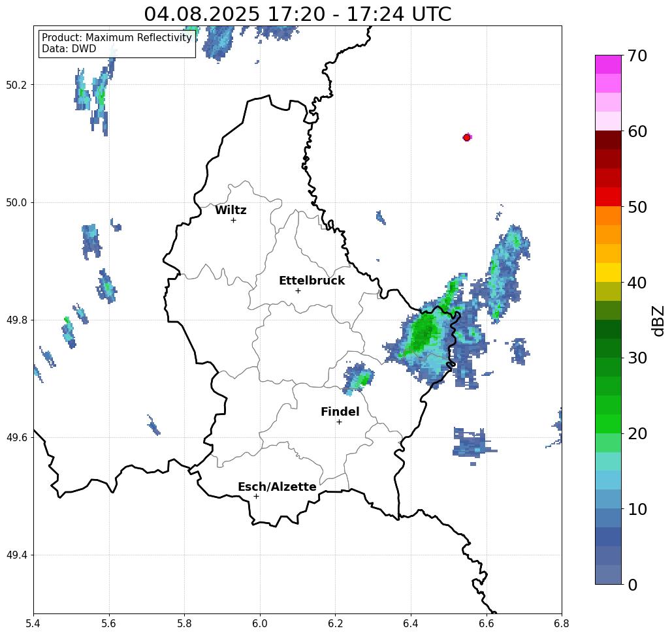The image size is (672, 635).
Task: Click the longitude 6.6 axis label
Action: (487, 623)
